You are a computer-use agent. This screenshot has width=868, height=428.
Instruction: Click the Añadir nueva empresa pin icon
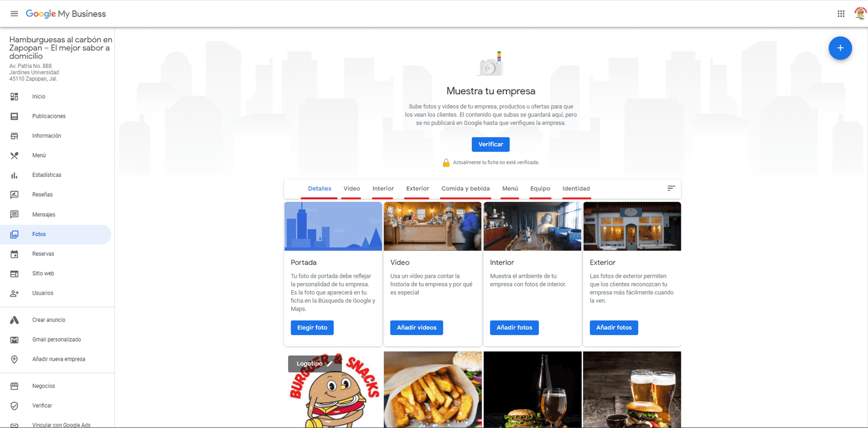(14, 359)
